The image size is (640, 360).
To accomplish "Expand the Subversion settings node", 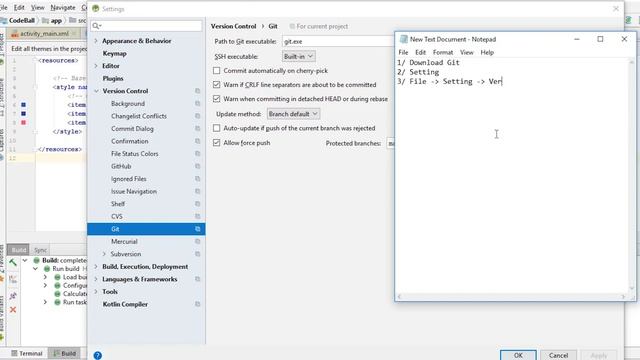I will (104, 254).
